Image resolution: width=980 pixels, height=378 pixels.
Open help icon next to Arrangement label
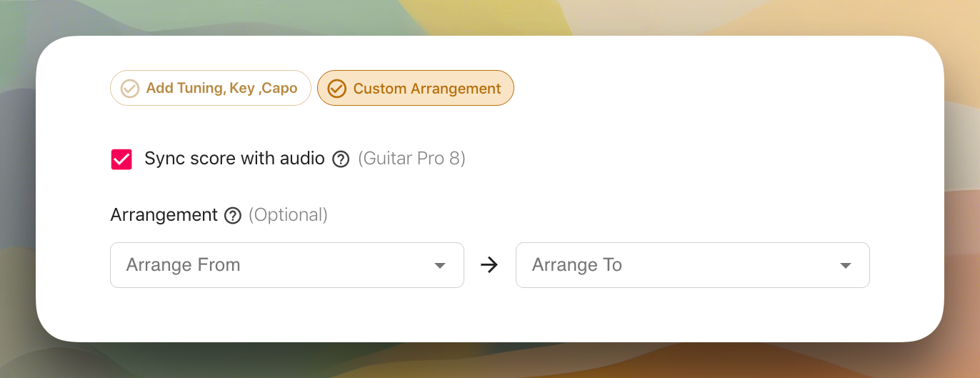click(233, 216)
